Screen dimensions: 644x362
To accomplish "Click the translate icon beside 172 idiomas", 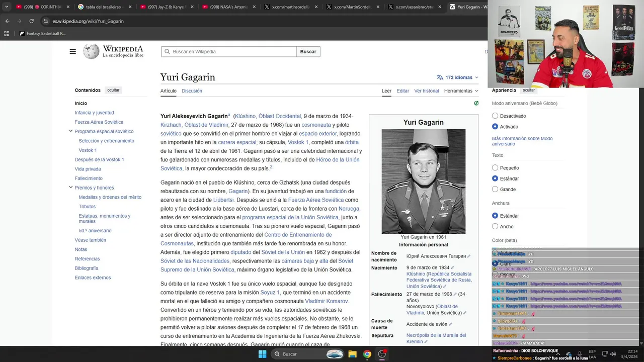I will pyautogui.click(x=440, y=77).
